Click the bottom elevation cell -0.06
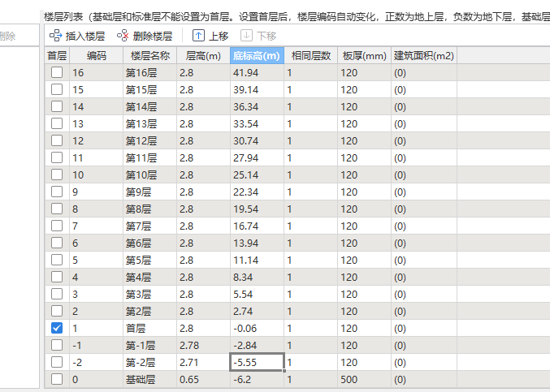This screenshot has width=550, height=392. coord(257,328)
